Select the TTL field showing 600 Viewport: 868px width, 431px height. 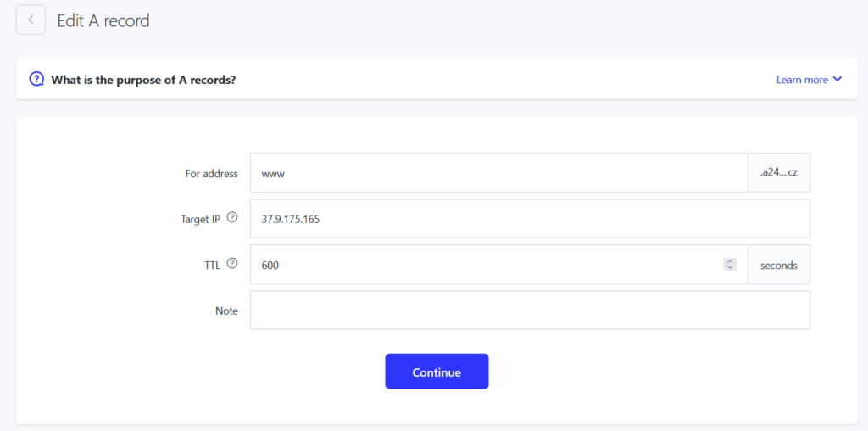pyautogui.click(x=498, y=264)
